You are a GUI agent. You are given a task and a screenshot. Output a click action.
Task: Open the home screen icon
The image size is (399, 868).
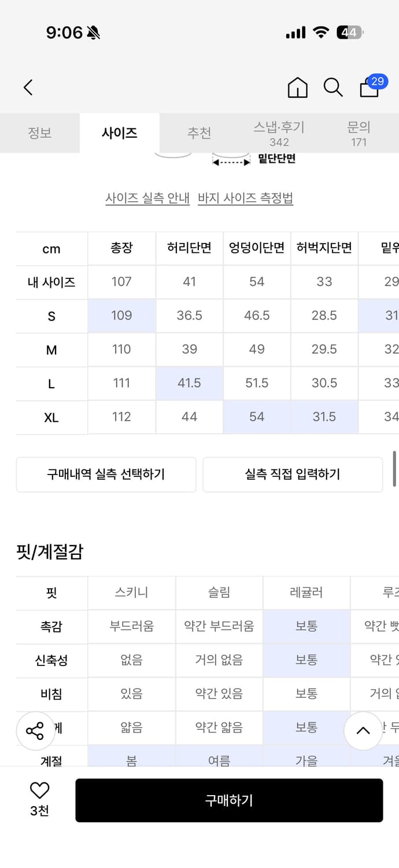(297, 87)
